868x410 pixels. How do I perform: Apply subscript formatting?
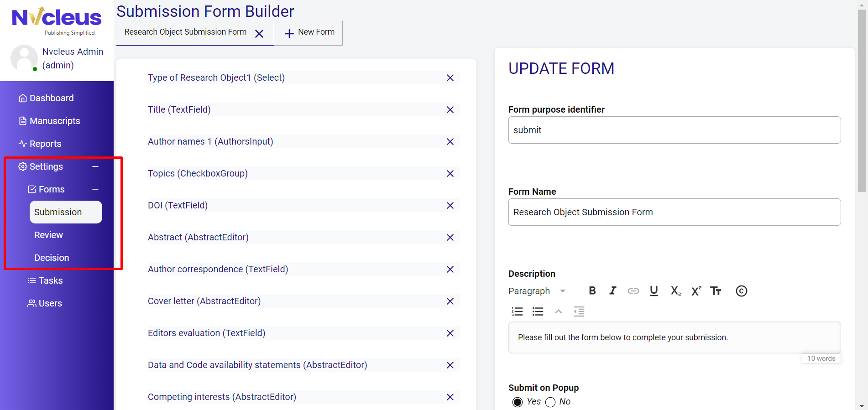(675, 291)
